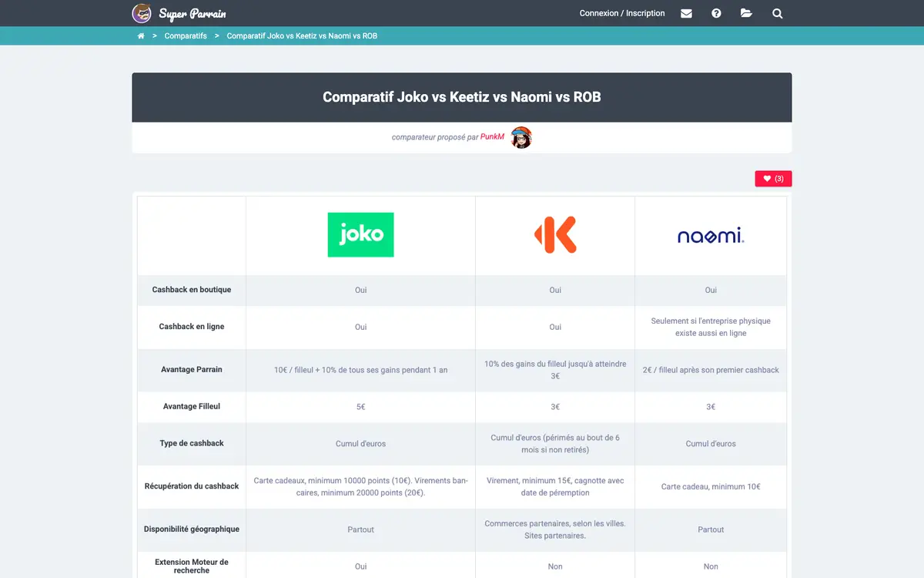Open the folder icon in header
The image size is (924, 578).
tap(746, 13)
